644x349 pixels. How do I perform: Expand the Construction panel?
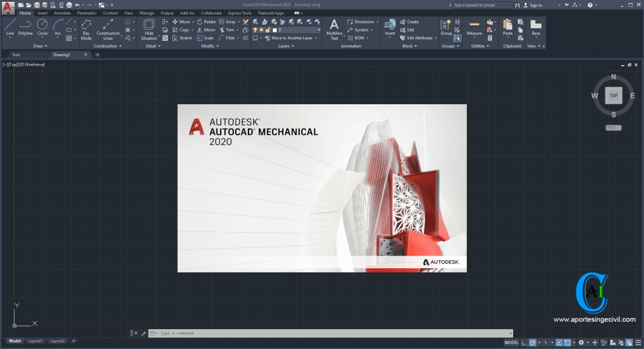pyautogui.click(x=107, y=46)
